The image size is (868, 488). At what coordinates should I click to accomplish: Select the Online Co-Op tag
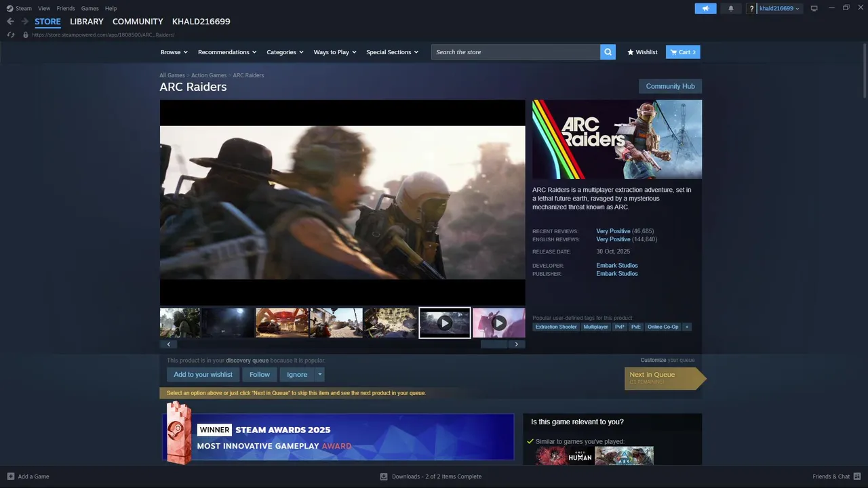pos(663,327)
